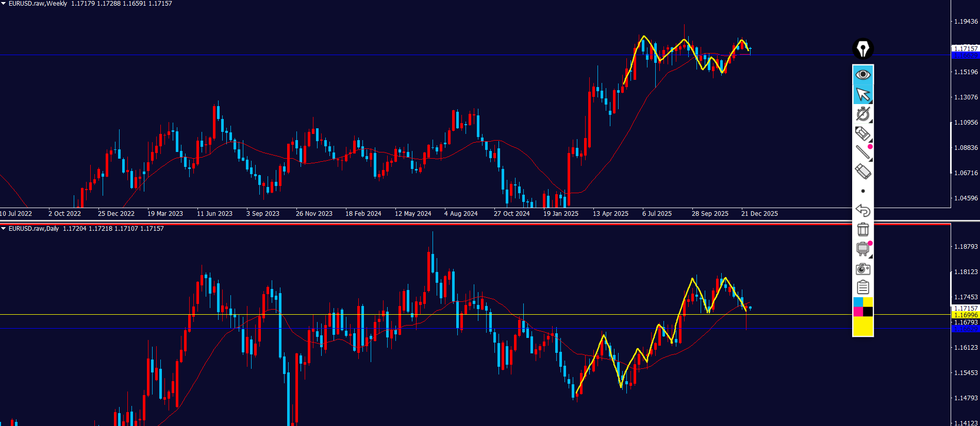Open the clipboard menu icon
The width and height of the screenshot is (980, 426).
point(862,287)
